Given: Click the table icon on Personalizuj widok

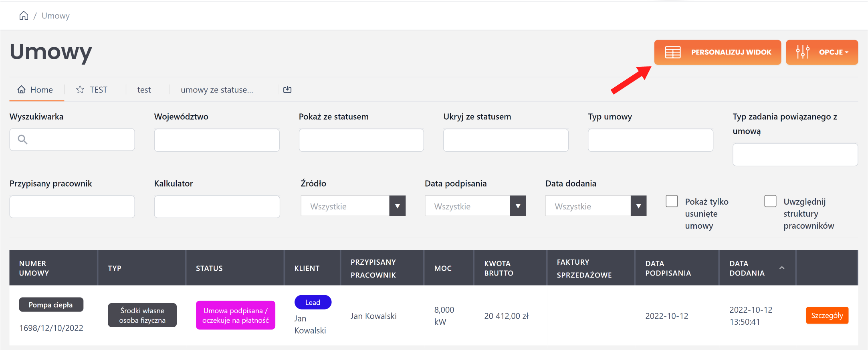Looking at the screenshot, I should 673,52.
